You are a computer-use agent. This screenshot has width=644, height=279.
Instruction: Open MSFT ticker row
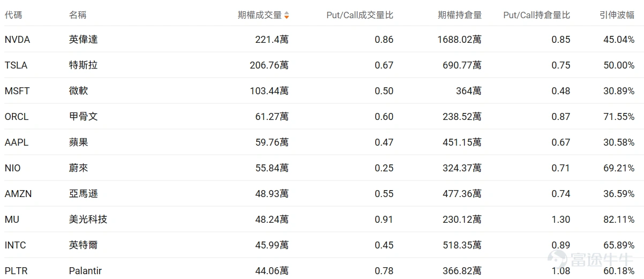tap(17, 91)
